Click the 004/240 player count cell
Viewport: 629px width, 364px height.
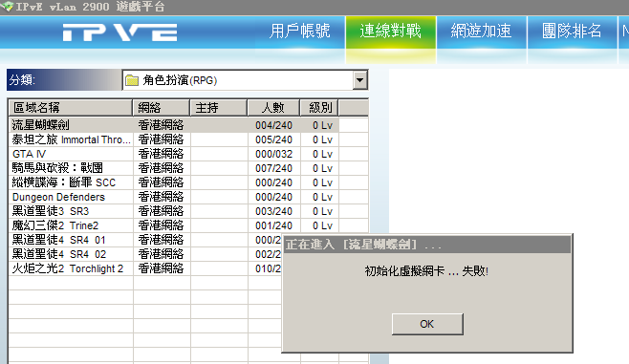pos(274,125)
